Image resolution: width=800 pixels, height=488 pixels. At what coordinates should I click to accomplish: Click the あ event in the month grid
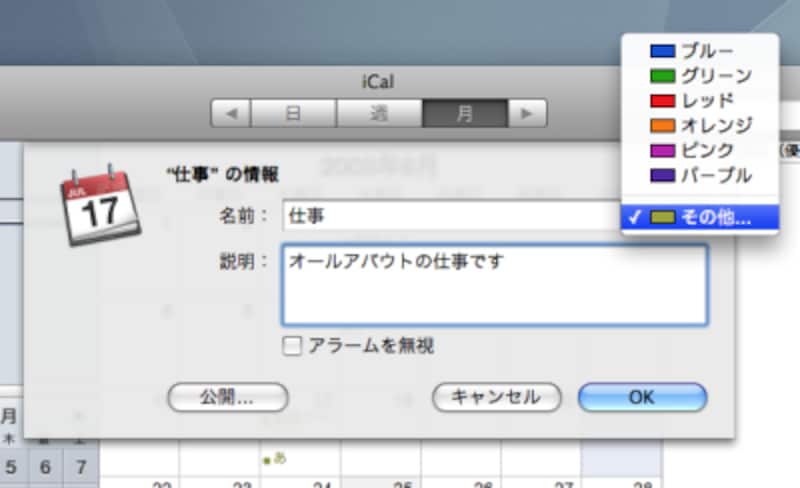tap(274, 459)
